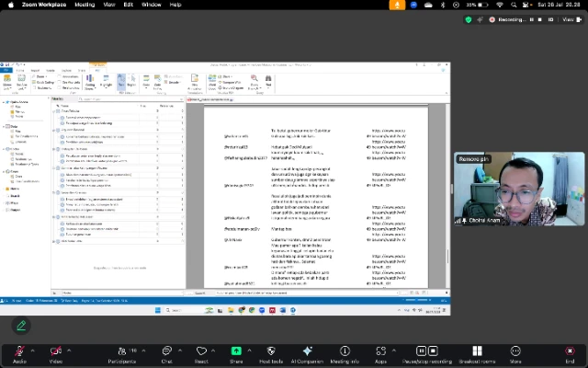Image resolution: width=588 pixels, height=368 pixels.
Task: Toggle See Also Links checkbox in ribbon
Action: coord(60,82)
